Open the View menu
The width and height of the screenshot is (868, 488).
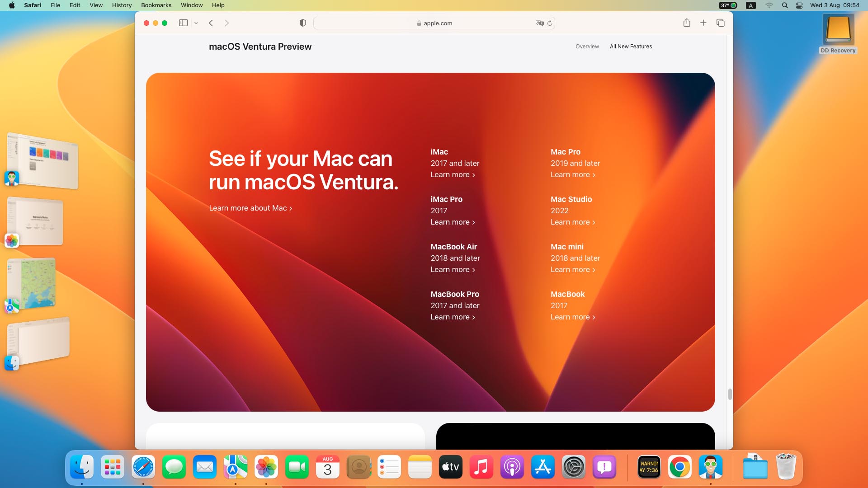pyautogui.click(x=96, y=5)
